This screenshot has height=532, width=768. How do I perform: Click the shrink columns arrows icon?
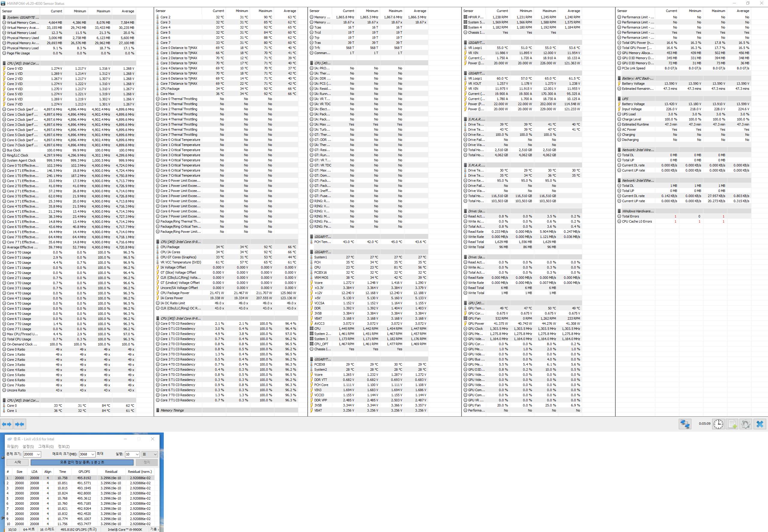pos(20,424)
